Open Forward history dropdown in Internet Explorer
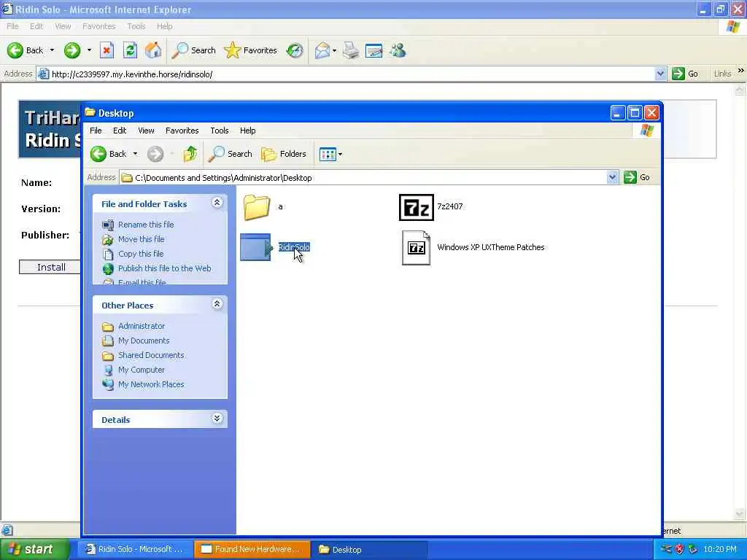The width and height of the screenshot is (747, 560). [x=89, y=50]
